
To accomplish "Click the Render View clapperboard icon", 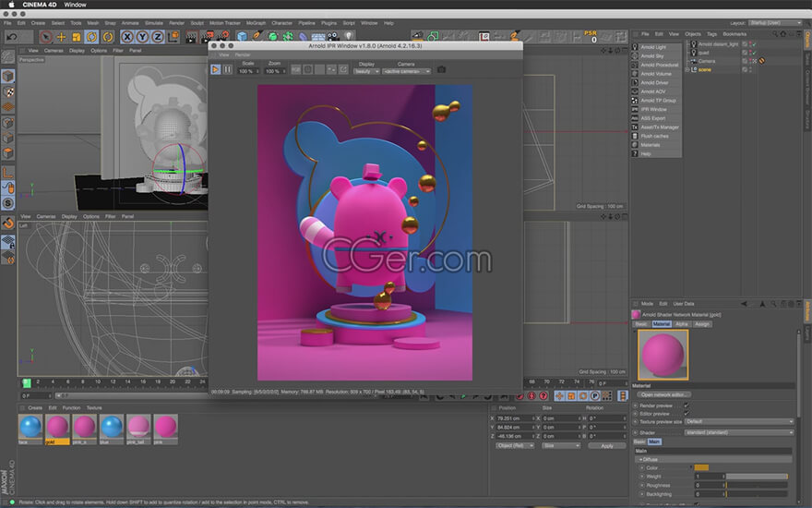I will pos(192,37).
